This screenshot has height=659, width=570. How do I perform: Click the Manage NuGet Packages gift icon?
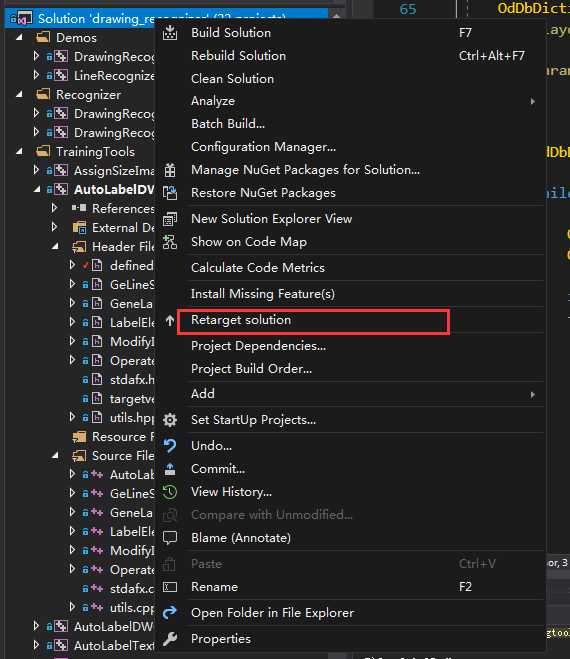(170, 170)
